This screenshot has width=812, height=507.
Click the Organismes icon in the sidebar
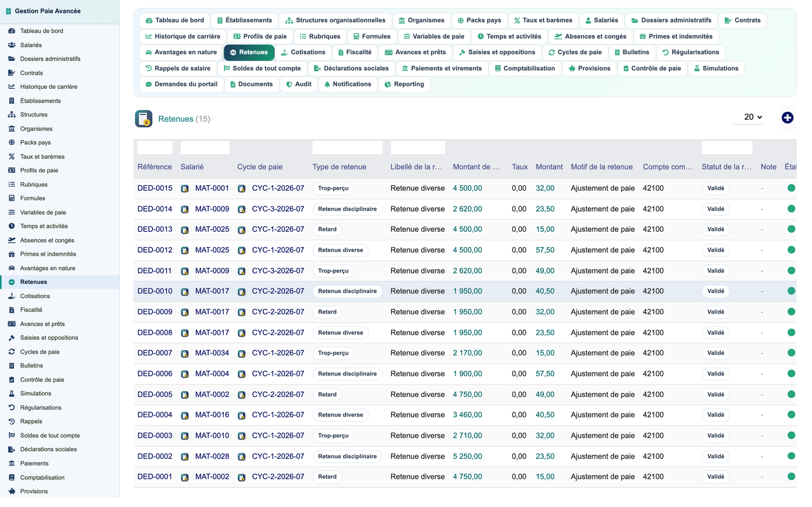tap(12, 129)
